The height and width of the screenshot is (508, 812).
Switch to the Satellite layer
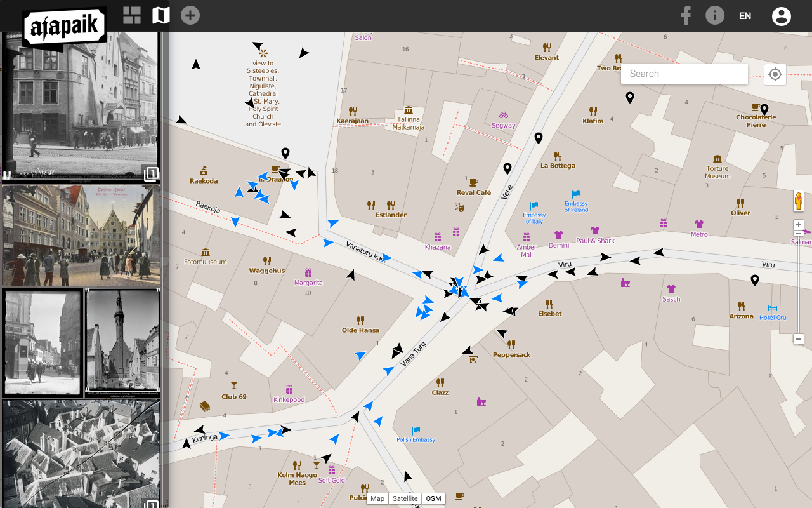pos(405,498)
